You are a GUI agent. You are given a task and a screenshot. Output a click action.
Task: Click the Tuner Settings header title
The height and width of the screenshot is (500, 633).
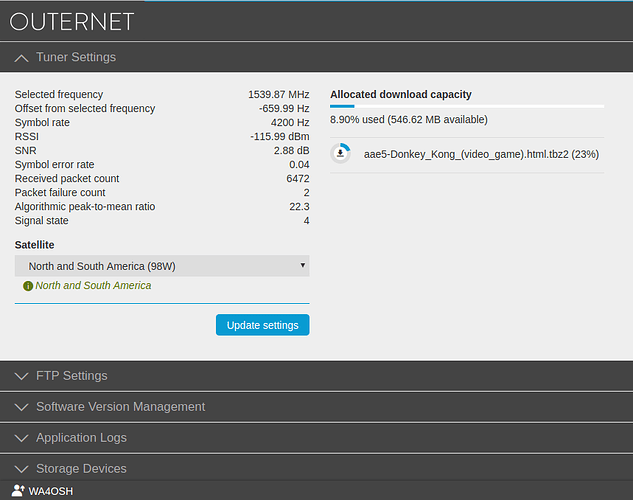[76, 57]
